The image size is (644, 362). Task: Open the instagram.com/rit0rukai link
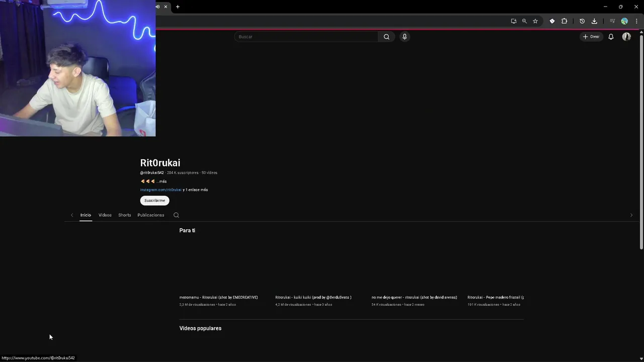[160, 190]
